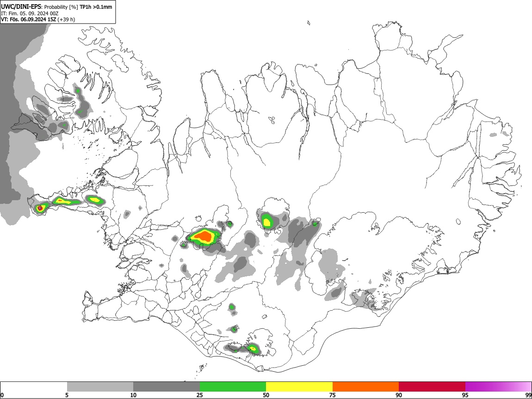Click the 'TP1h >0.1mm' parameter label

(x=96, y=7)
